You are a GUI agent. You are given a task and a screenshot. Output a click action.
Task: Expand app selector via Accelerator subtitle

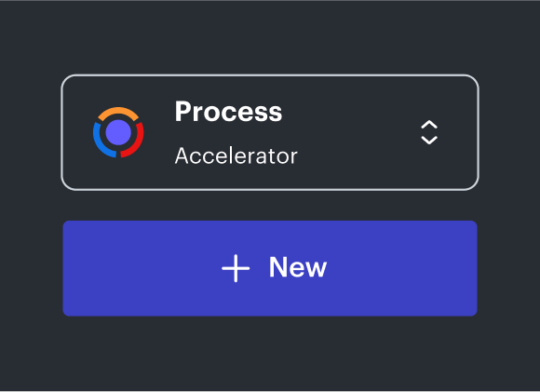click(x=236, y=155)
